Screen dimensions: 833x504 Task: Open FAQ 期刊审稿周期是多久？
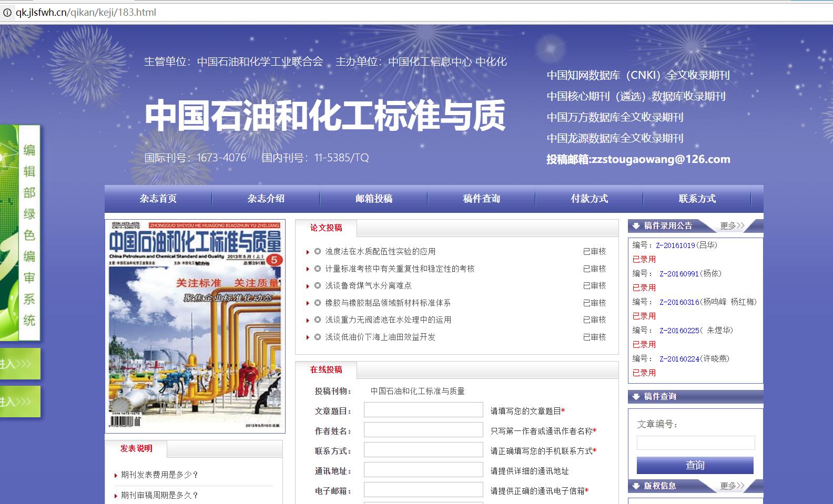tap(160, 495)
